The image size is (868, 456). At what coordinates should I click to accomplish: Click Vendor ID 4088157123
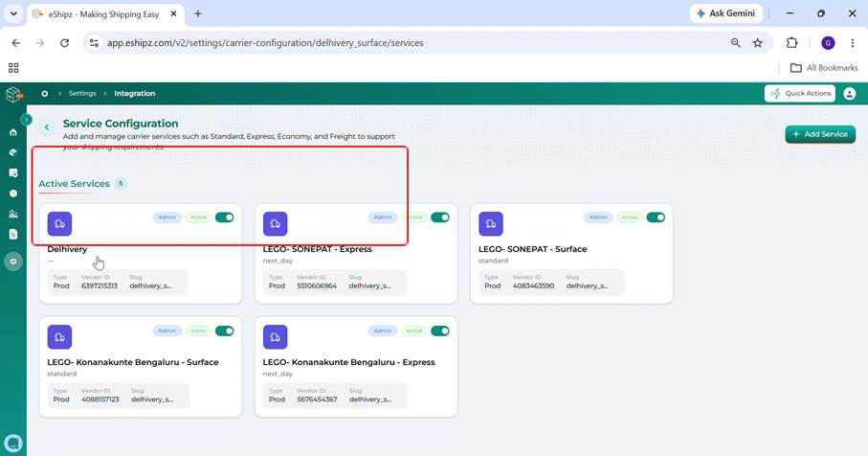tap(100, 399)
